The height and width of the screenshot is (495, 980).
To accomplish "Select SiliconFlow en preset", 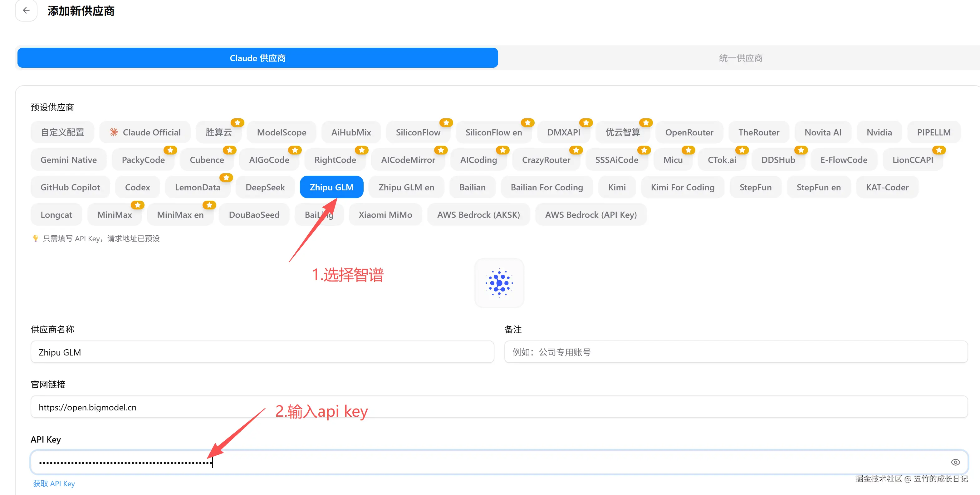I will (x=494, y=132).
